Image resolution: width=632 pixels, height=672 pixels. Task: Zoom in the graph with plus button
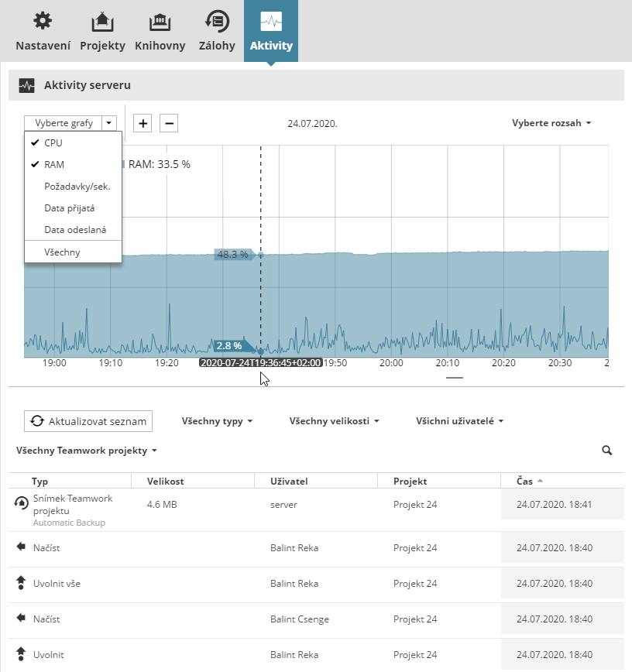pos(143,122)
